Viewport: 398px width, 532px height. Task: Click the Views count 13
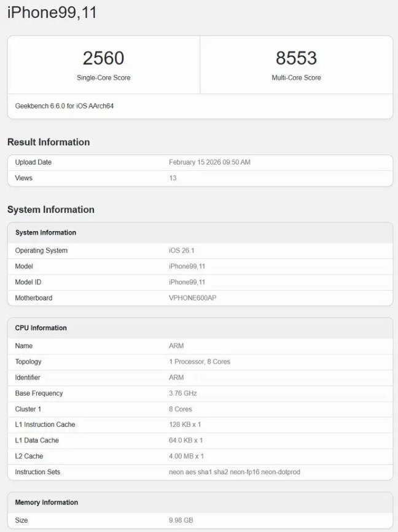[x=173, y=178]
